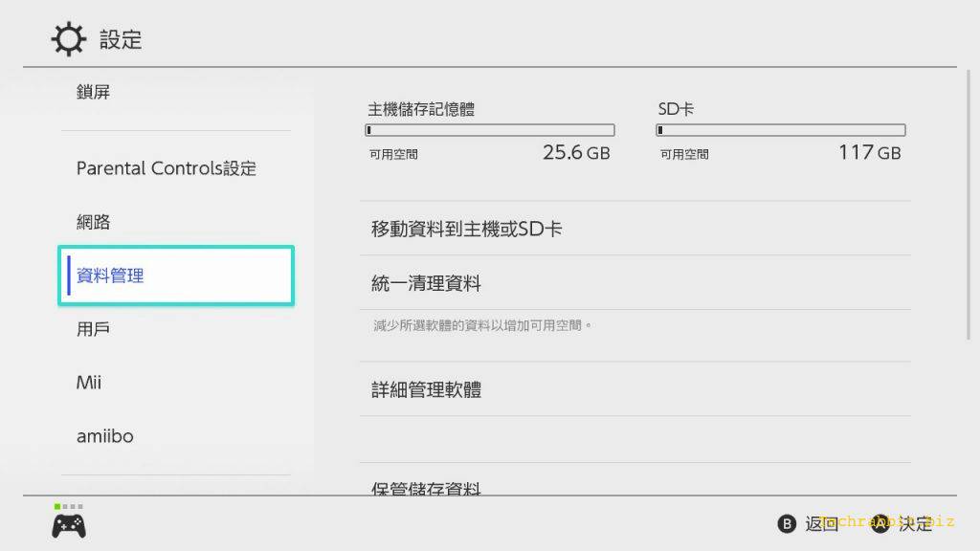Go to the 網路 settings
980x551 pixels.
94,222
